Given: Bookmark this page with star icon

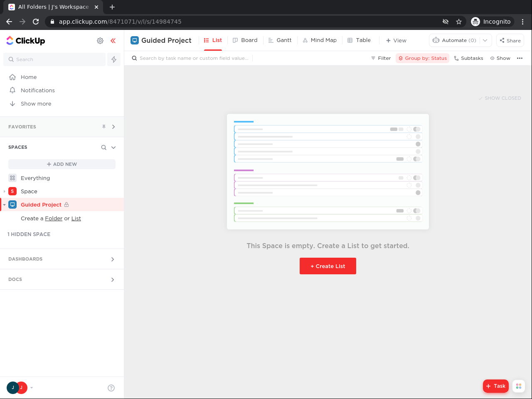Looking at the screenshot, I should point(459,22).
